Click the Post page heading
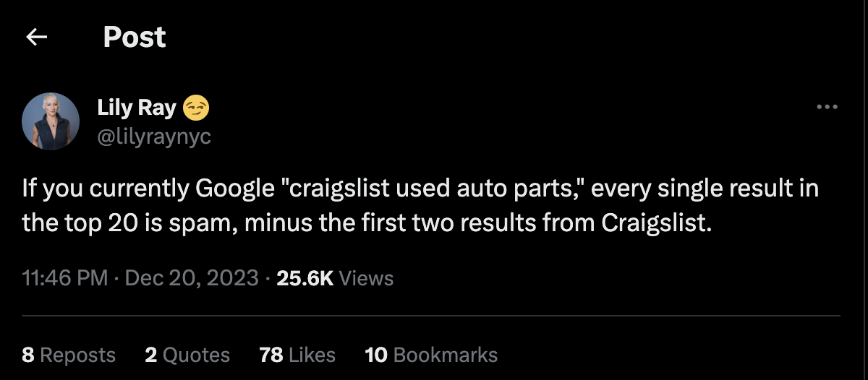 (135, 38)
